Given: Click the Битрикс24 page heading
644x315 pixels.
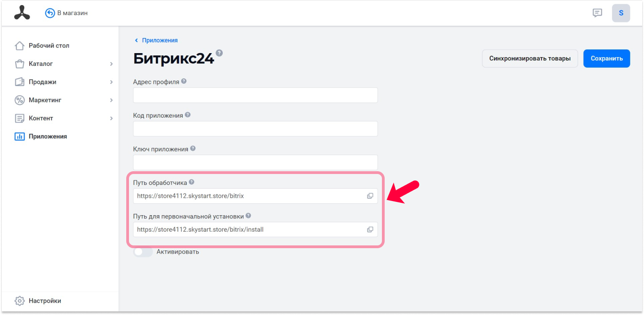Looking at the screenshot, I should [174, 59].
